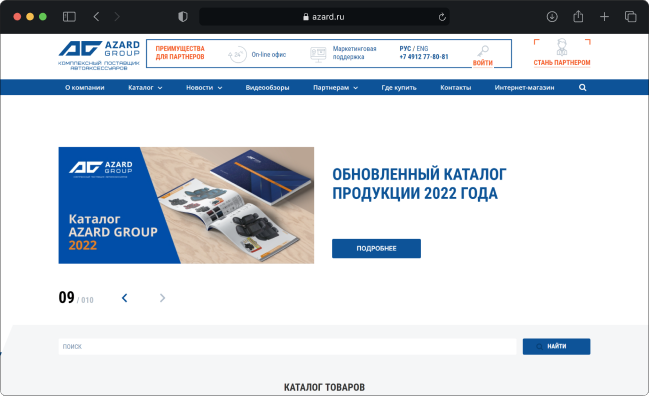Image resolution: width=649 pixels, height=396 pixels.
Task: Focus the Поиск search input field
Action: tap(287, 346)
